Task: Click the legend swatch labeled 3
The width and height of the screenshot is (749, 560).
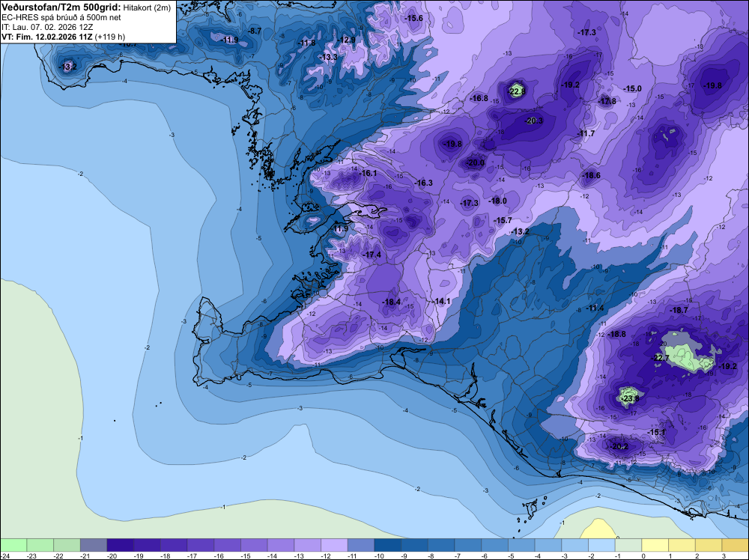Action: [736, 545]
